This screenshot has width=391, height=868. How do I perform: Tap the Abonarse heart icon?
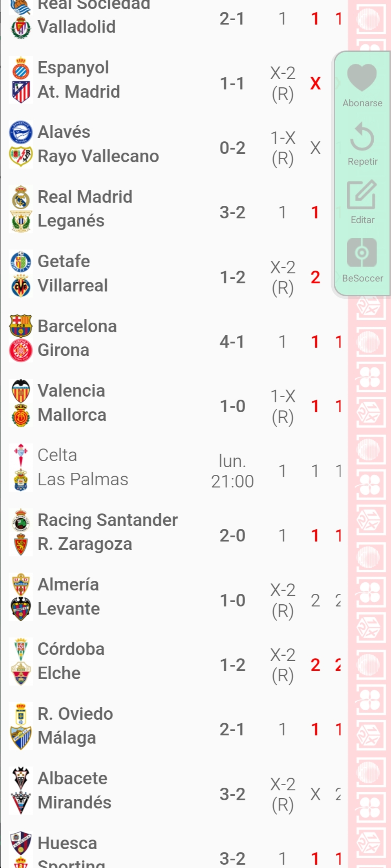(362, 77)
